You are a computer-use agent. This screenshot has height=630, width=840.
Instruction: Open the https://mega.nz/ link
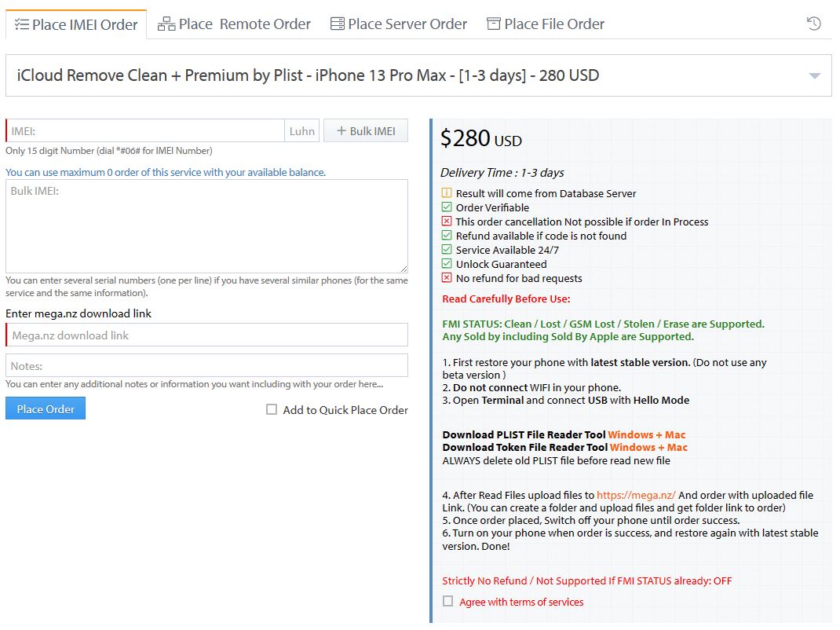click(x=636, y=496)
